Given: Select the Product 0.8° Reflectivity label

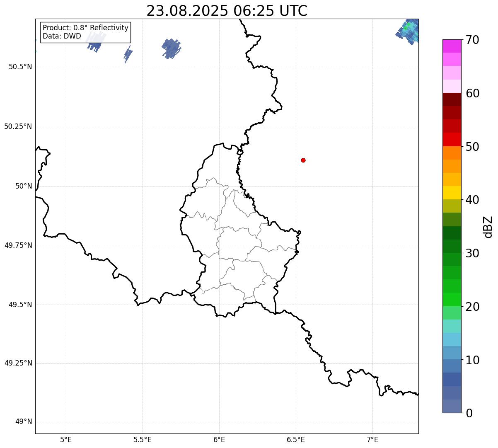Looking at the screenshot, I should point(86,28).
